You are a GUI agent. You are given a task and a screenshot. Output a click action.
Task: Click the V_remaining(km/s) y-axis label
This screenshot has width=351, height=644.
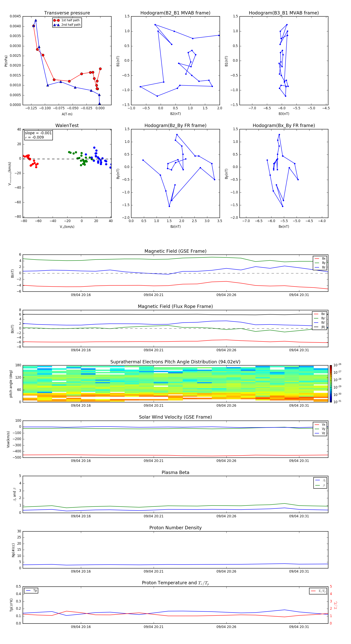[x=10, y=173]
